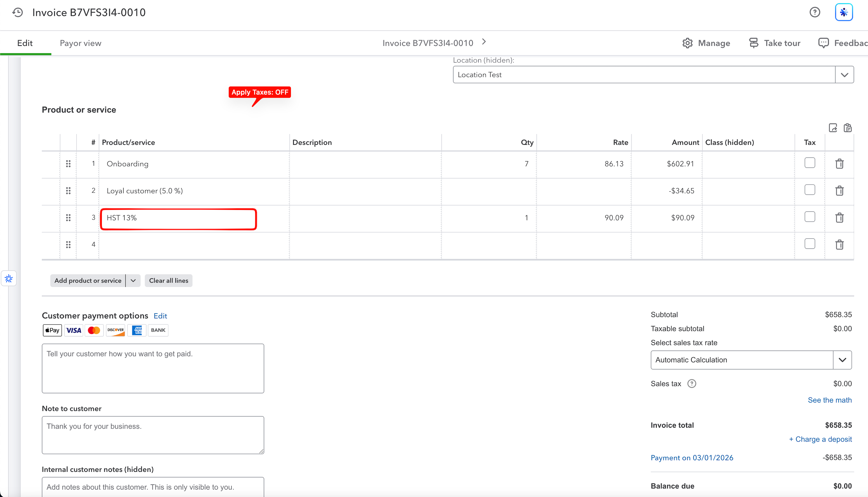
Task: Click the Note to customer text box
Action: coord(153,435)
